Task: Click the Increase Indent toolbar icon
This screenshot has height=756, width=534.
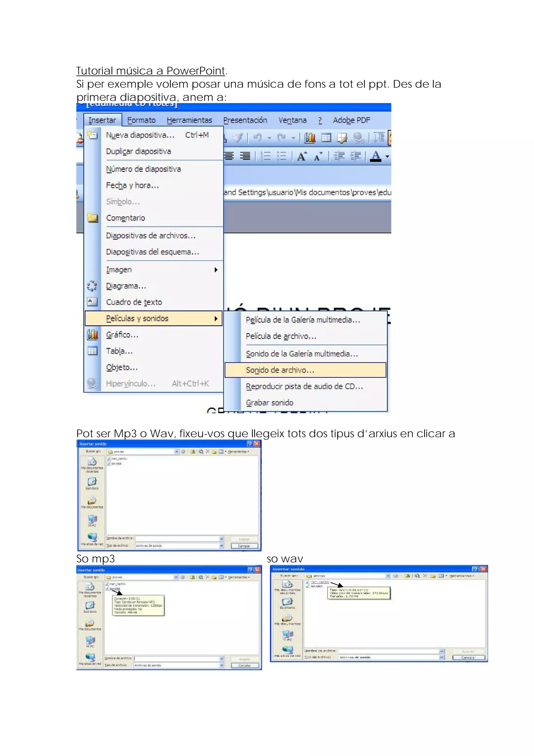Action: click(x=355, y=156)
